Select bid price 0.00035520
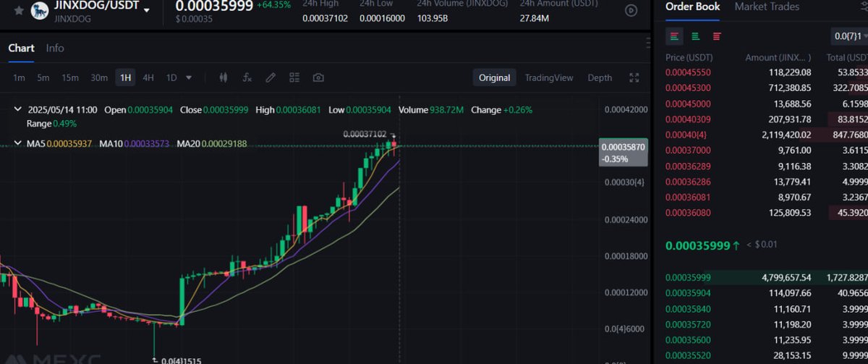 [x=688, y=355]
